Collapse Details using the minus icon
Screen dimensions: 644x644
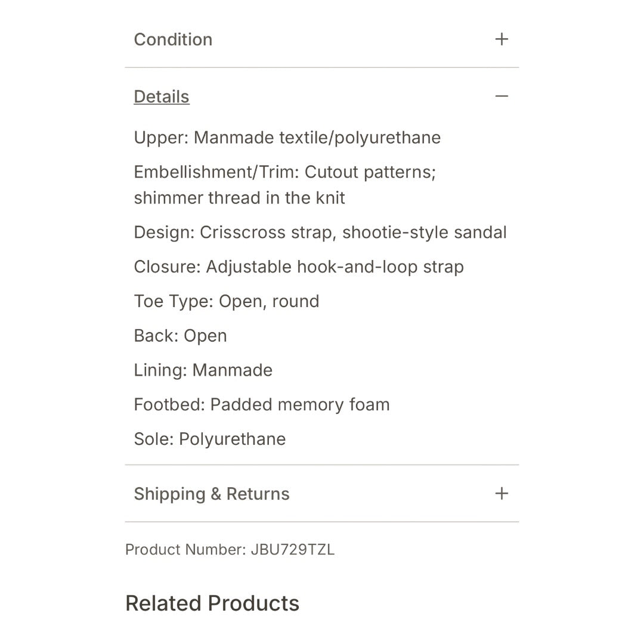501,97
